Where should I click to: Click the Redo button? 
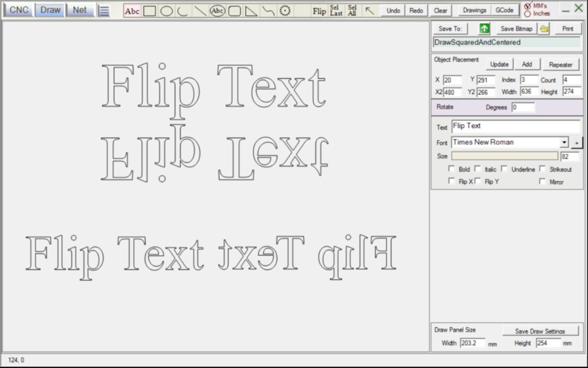pyautogui.click(x=416, y=11)
